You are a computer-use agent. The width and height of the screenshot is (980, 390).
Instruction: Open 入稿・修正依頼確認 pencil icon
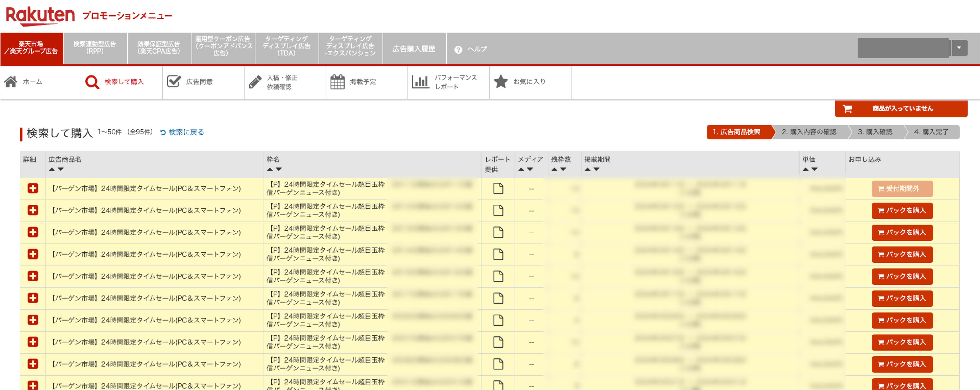point(255,82)
